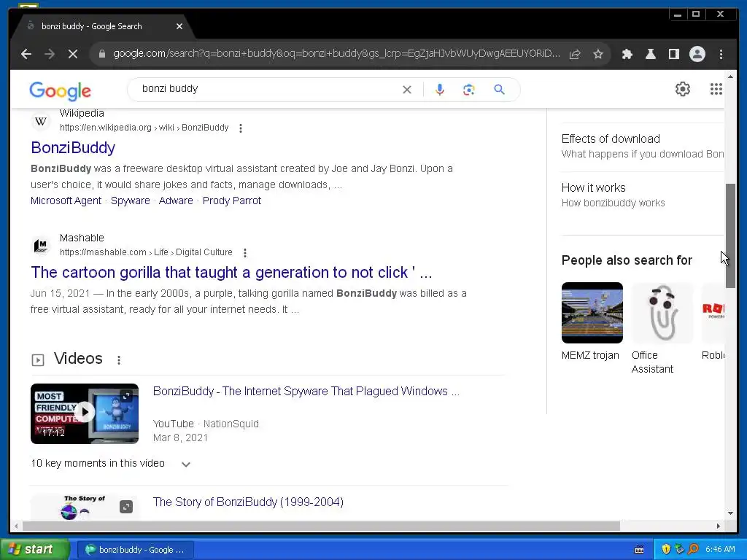Open the Mashable cartoon gorilla article
747x560 pixels.
[231, 273]
